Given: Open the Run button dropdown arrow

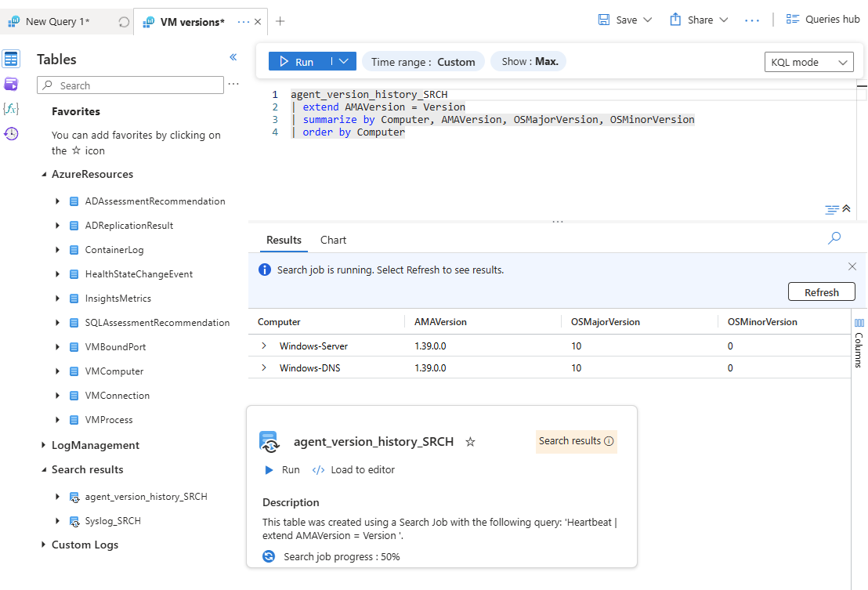Looking at the screenshot, I should [x=344, y=61].
